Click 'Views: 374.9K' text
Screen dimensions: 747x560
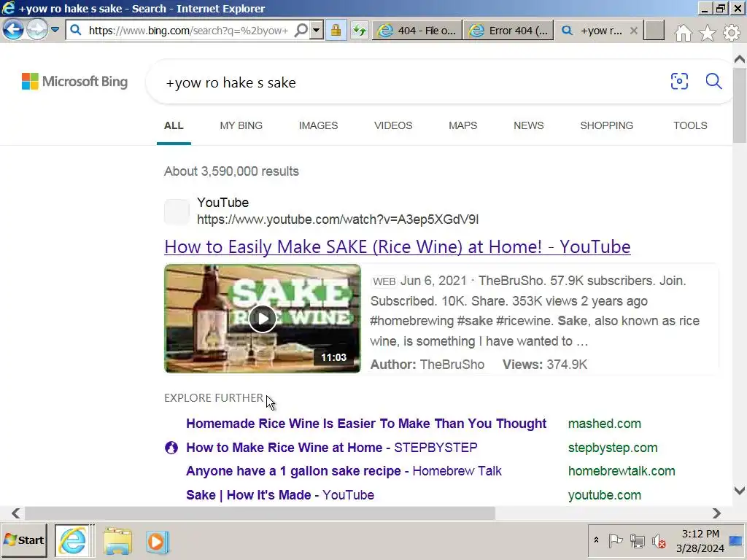pos(544,365)
